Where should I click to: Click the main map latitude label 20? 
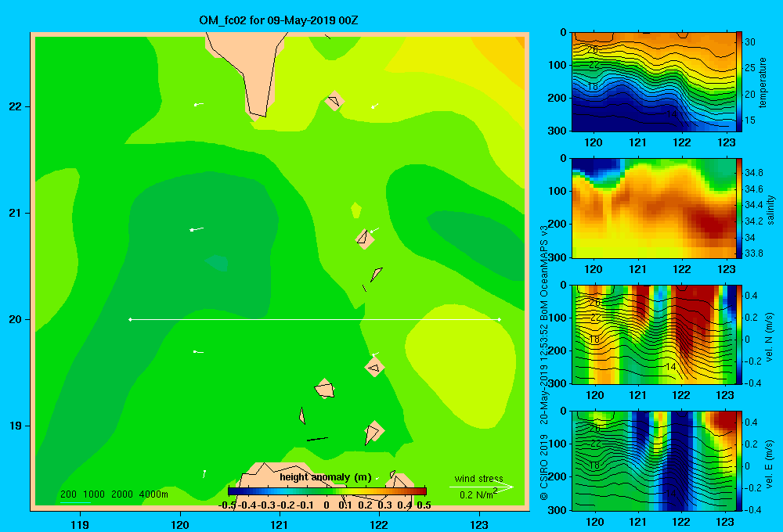[x=15, y=319]
